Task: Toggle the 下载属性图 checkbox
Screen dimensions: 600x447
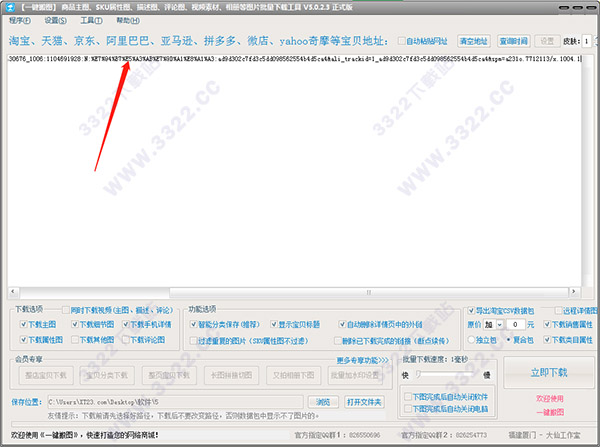Action: coord(23,339)
